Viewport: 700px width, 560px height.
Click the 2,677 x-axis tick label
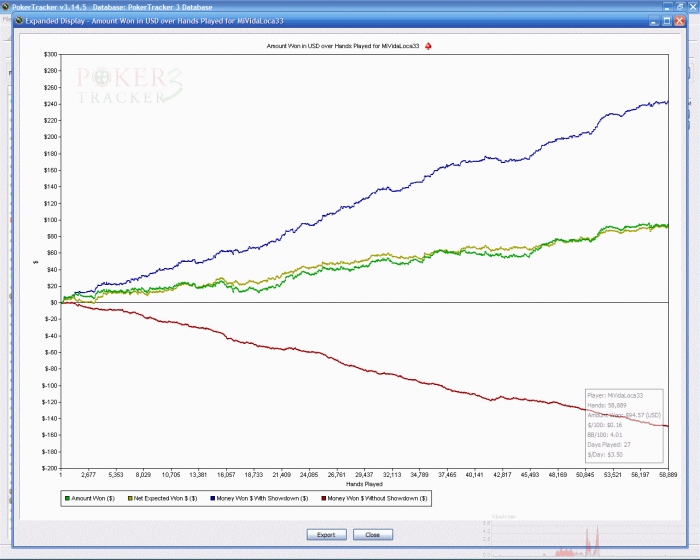(88, 475)
